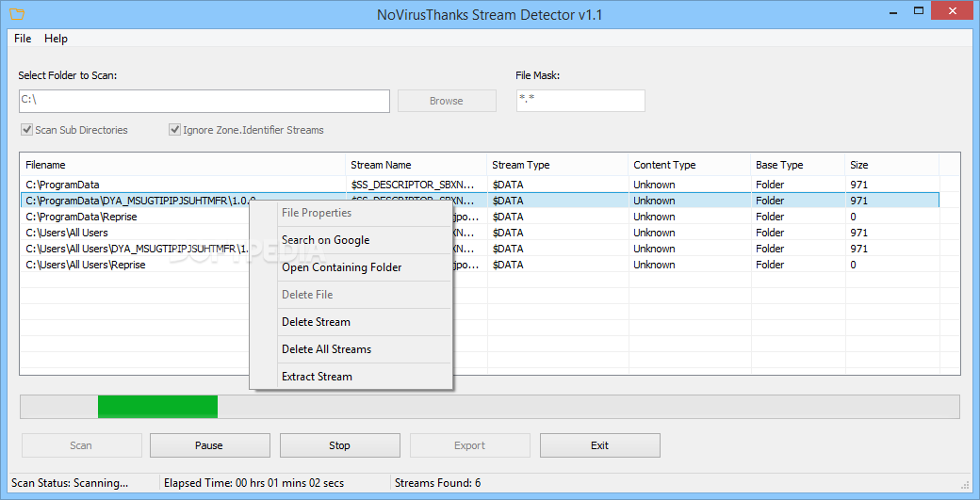Open the Help menu
The height and width of the screenshot is (500, 980).
click(56, 38)
